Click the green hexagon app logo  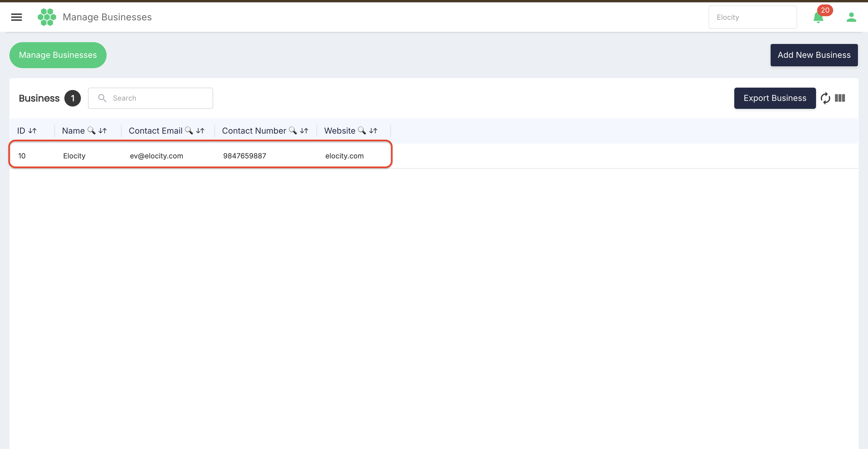(47, 17)
